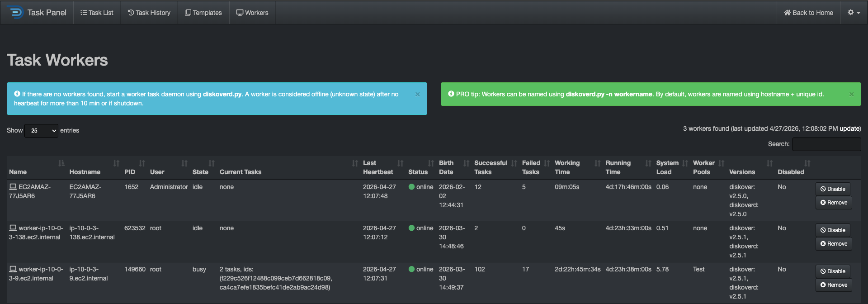Disable the EC2AMAZ-77J5AR6 worker
The height and width of the screenshot is (304, 868).
tap(833, 189)
